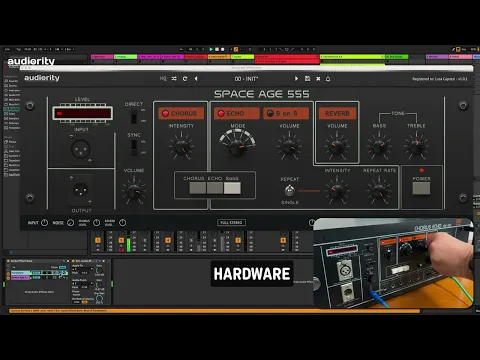Click the Reverb VOLUME knob
The image size is (480, 360).
point(337,146)
